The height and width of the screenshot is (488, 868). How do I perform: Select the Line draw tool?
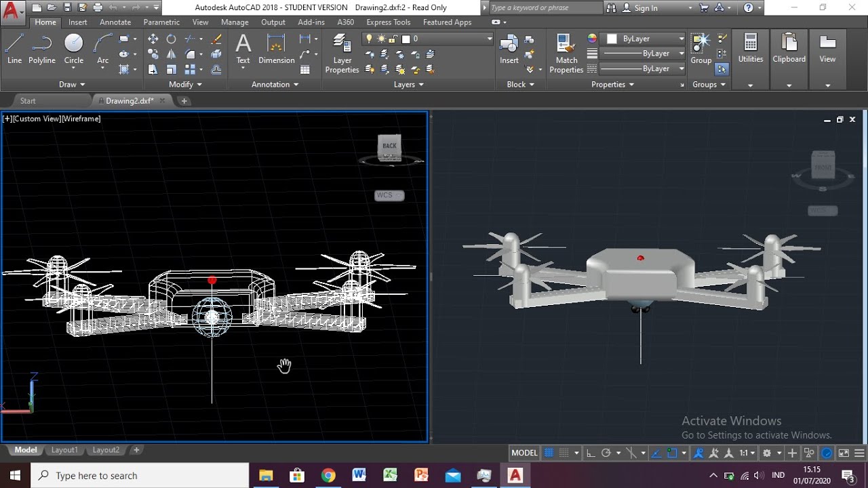pos(14,49)
